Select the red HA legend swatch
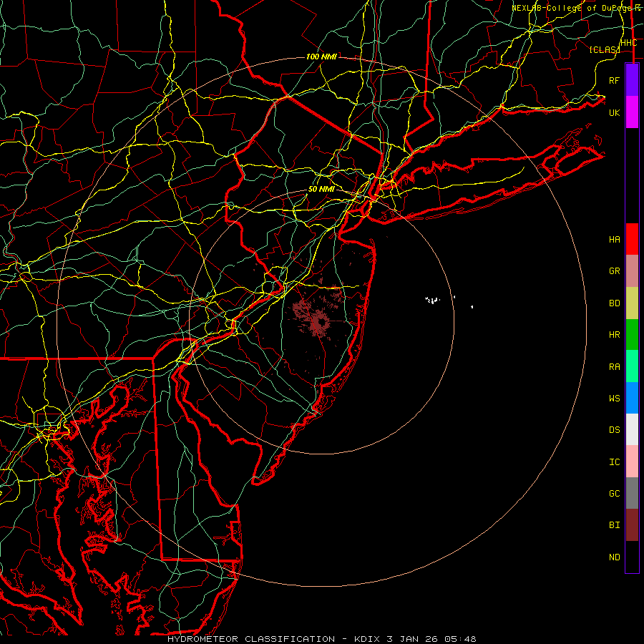 coord(632,239)
